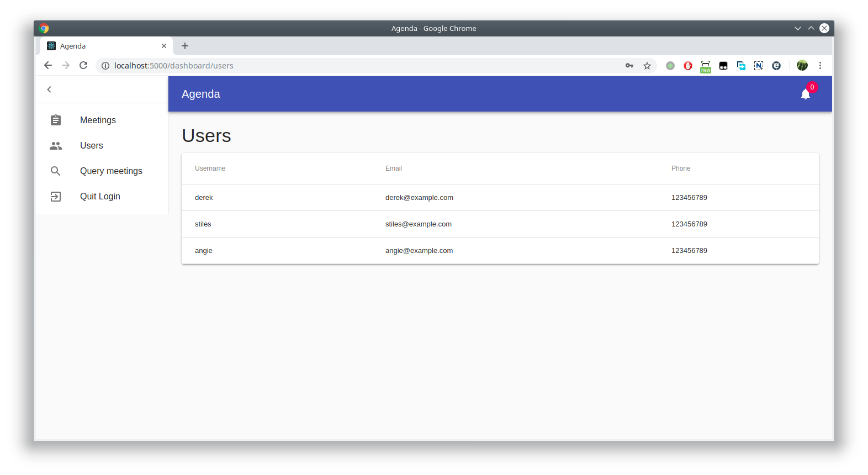Select the Agenda browser tab
Screen dimensions: 868x475
(x=107, y=46)
